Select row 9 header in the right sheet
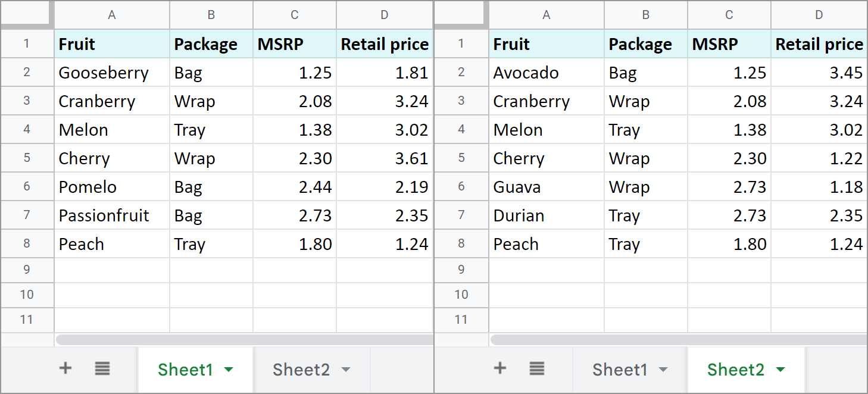868x394 pixels. [x=461, y=270]
